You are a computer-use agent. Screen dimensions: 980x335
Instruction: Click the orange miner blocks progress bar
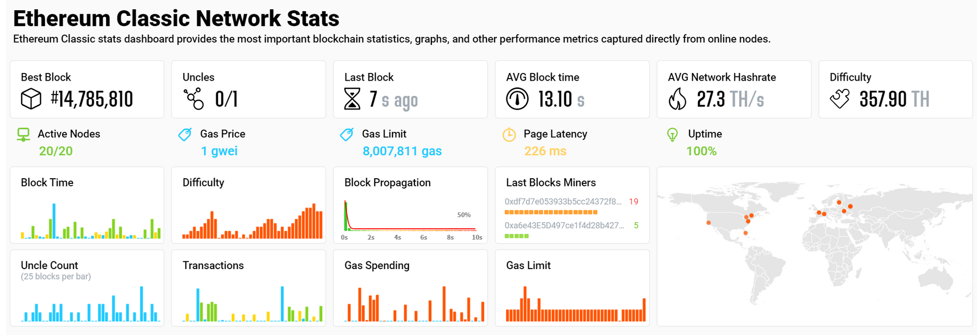pos(551,212)
